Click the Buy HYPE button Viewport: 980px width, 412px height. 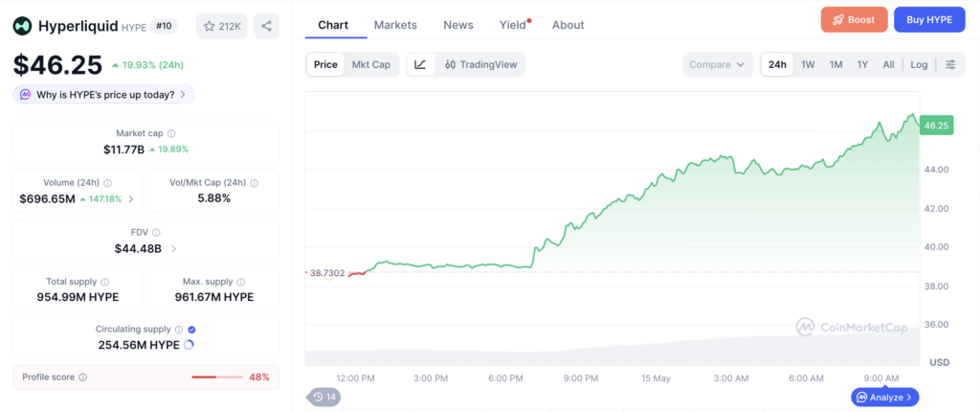(x=929, y=19)
